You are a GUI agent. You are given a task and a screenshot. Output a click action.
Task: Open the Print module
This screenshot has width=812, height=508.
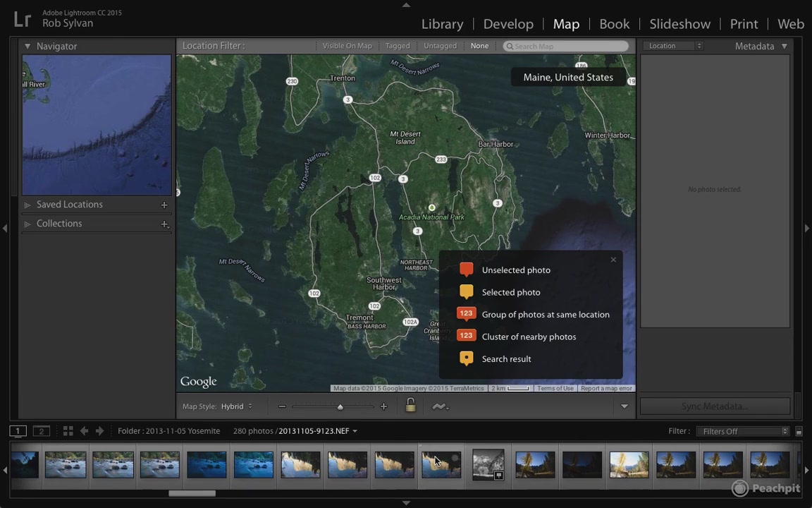(744, 24)
